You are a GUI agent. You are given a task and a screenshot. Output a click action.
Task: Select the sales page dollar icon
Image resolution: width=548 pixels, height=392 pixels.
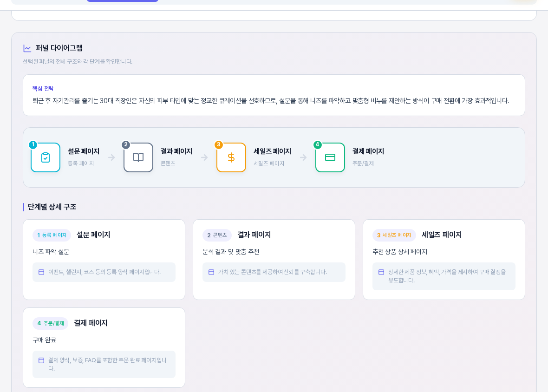click(231, 157)
